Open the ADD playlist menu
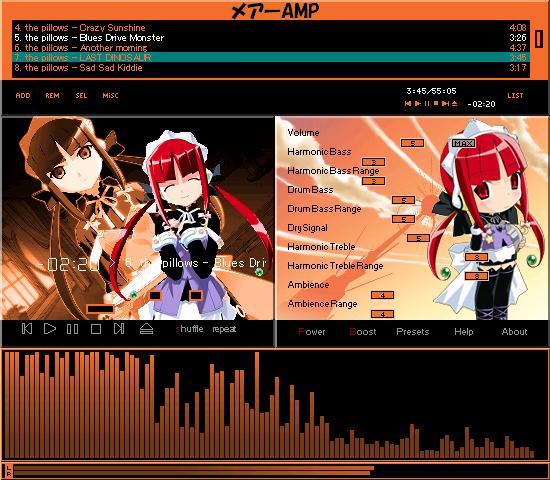The height and width of the screenshot is (480, 550). tap(23, 95)
